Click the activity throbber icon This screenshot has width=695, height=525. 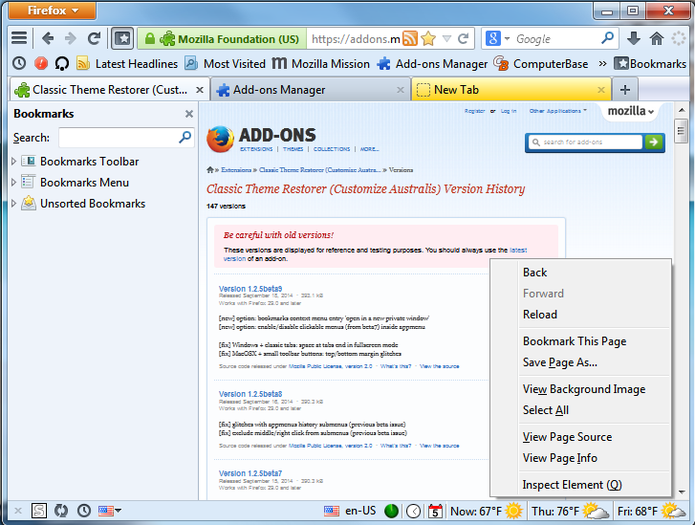point(678,39)
